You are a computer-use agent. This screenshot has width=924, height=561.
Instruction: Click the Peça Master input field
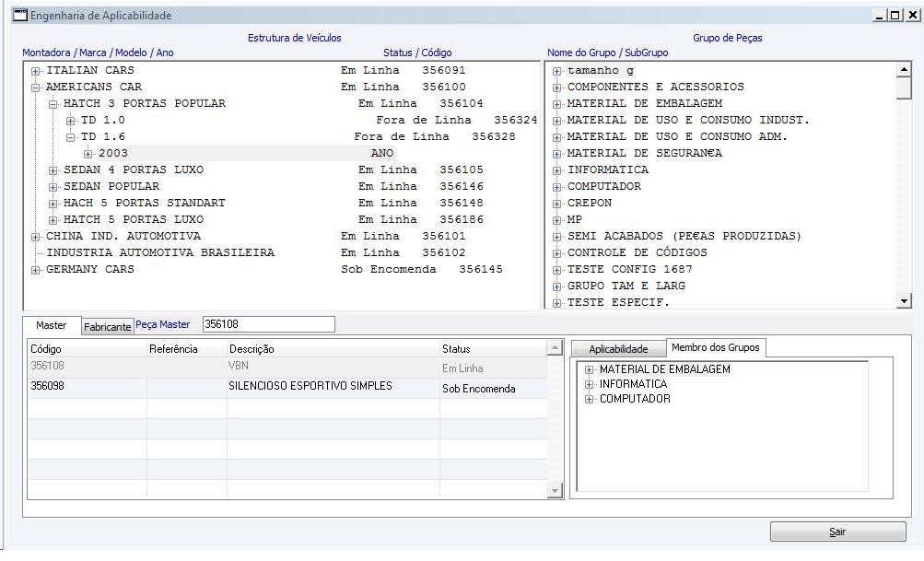pos(269,324)
